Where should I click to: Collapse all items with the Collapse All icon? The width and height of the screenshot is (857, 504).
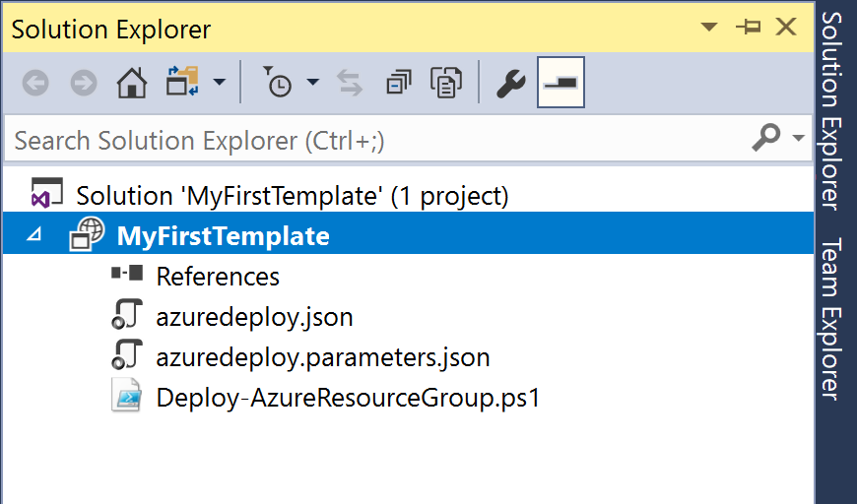click(x=398, y=83)
